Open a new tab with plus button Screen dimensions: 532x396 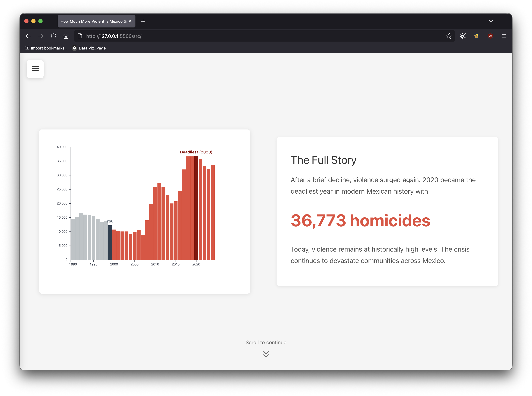coord(143,21)
